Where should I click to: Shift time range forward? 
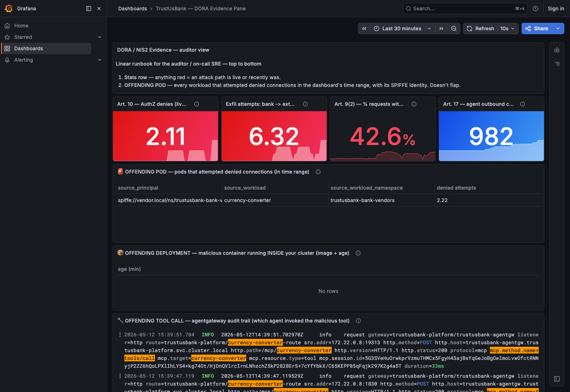(x=441, y=29)
